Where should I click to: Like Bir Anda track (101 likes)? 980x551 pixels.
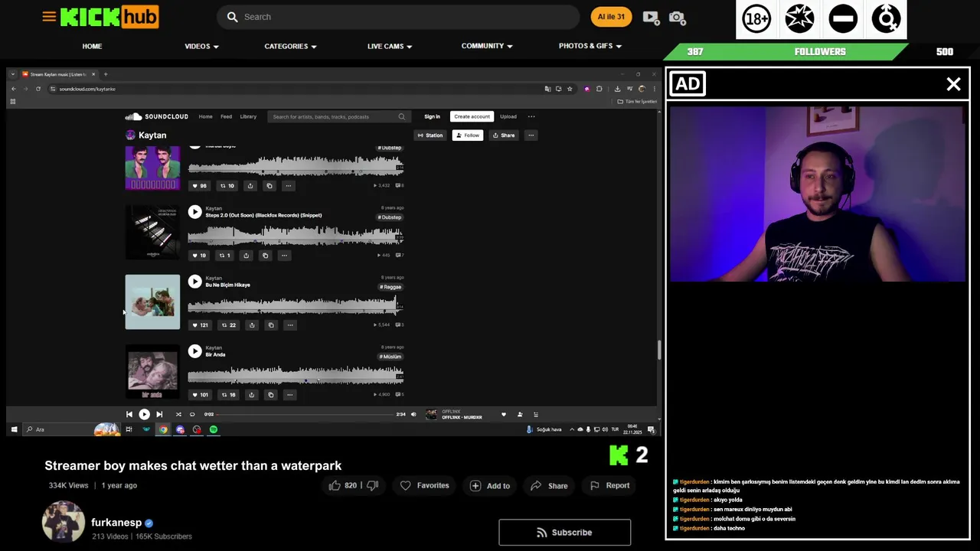200,395
